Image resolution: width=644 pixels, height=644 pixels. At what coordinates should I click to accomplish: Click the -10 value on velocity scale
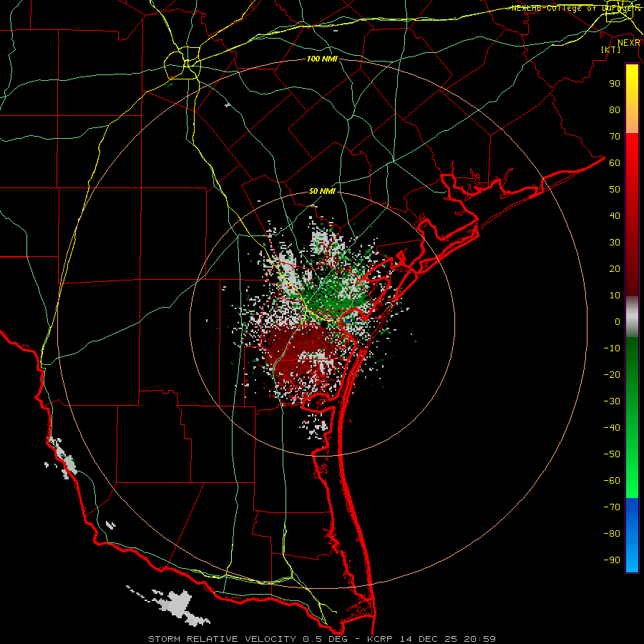[612, 348]
